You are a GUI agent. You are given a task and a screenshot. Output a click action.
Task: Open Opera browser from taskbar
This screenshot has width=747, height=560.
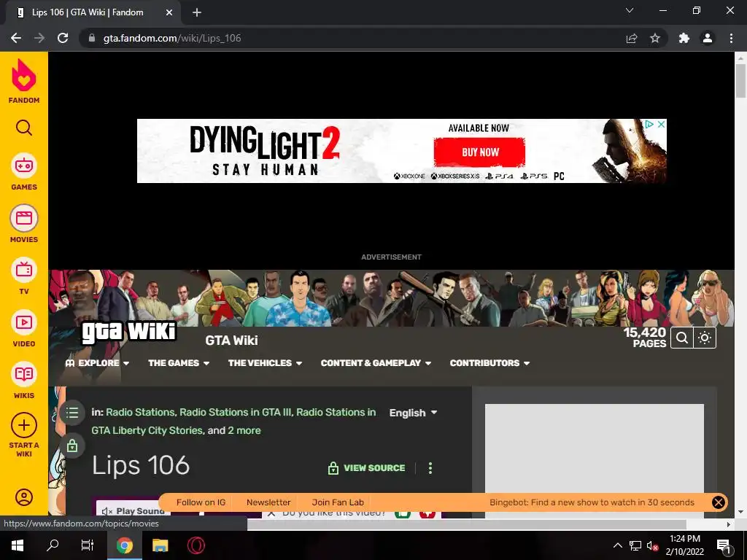click(196, 545)
